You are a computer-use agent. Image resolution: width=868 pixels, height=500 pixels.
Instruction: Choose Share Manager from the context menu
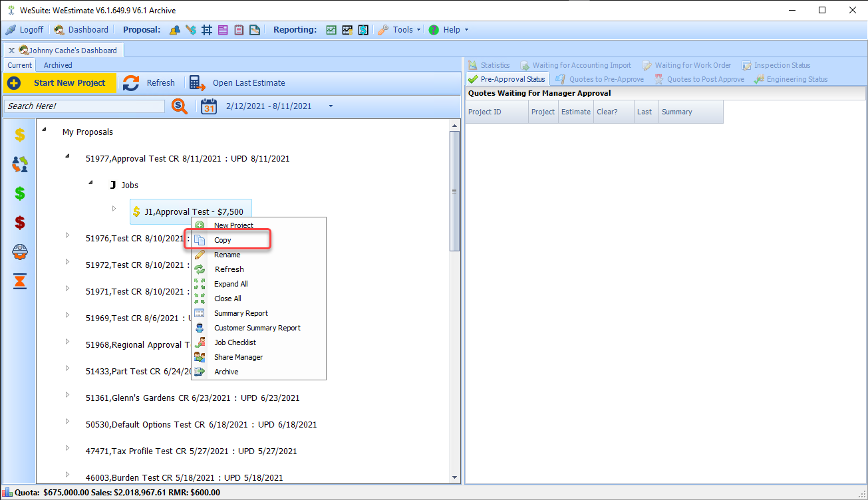pos(258,357)
